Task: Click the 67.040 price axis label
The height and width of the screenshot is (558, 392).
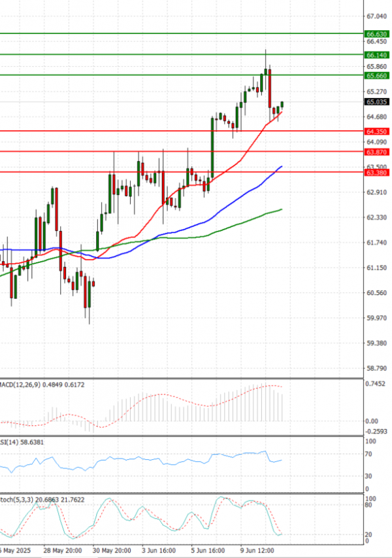Action: coord(376,16)
